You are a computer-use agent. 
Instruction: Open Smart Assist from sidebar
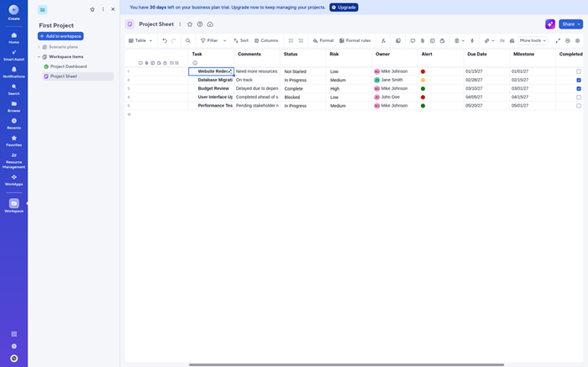(14, 55)
